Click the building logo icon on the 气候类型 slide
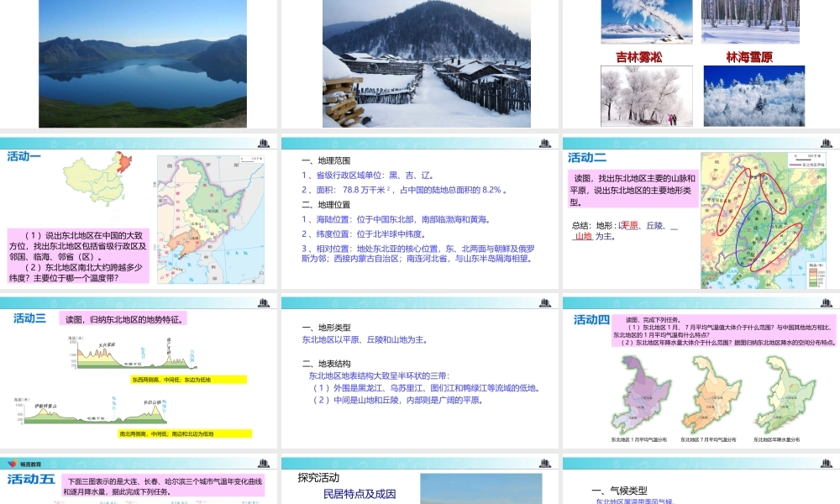The height and width of the screenshot is (504, 840). [x=826, y=464]
